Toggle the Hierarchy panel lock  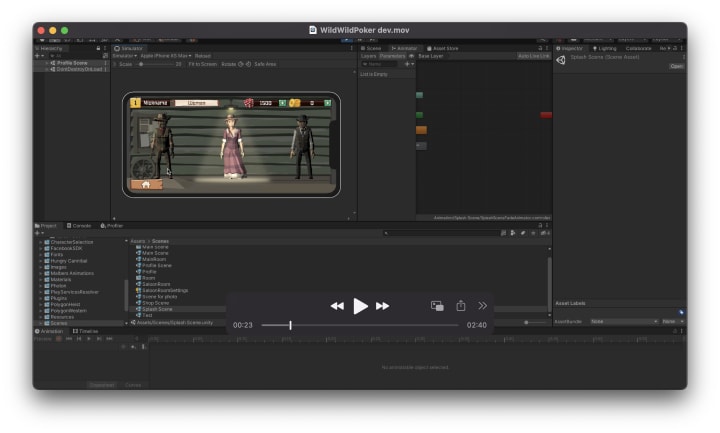(98, 48)
